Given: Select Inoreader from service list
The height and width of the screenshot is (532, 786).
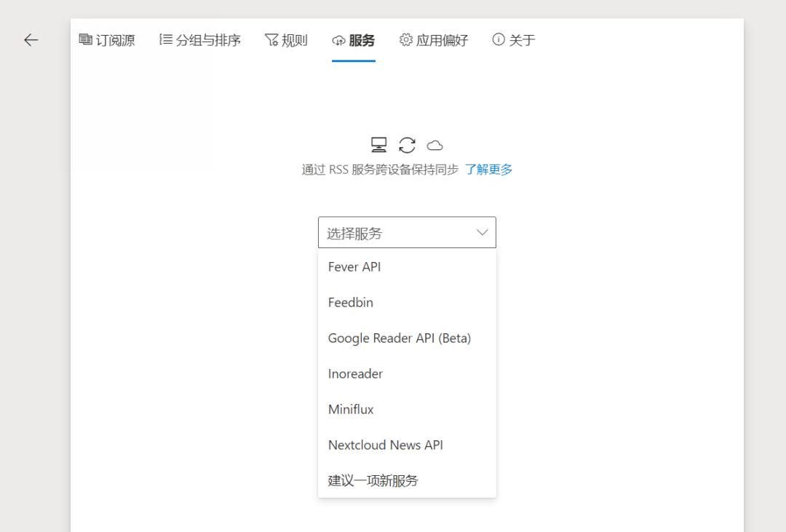Looking at the screenshot, I should pyautogui.click(x=355, y=373).
